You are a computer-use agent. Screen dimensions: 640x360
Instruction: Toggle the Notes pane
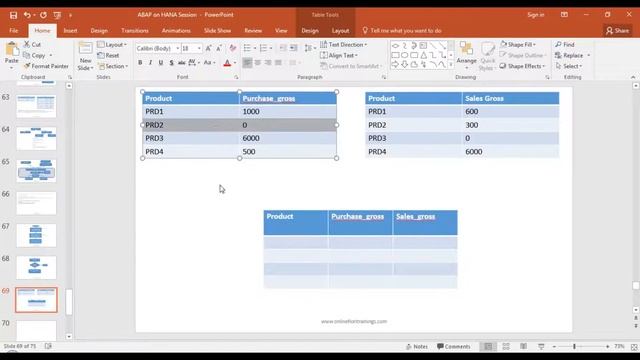[x=417, y=347]
